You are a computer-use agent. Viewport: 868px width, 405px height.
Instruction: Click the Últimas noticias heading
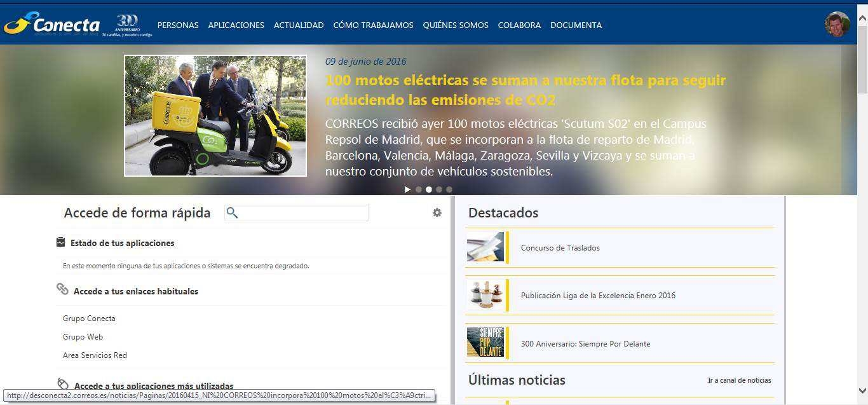point(517,380)
